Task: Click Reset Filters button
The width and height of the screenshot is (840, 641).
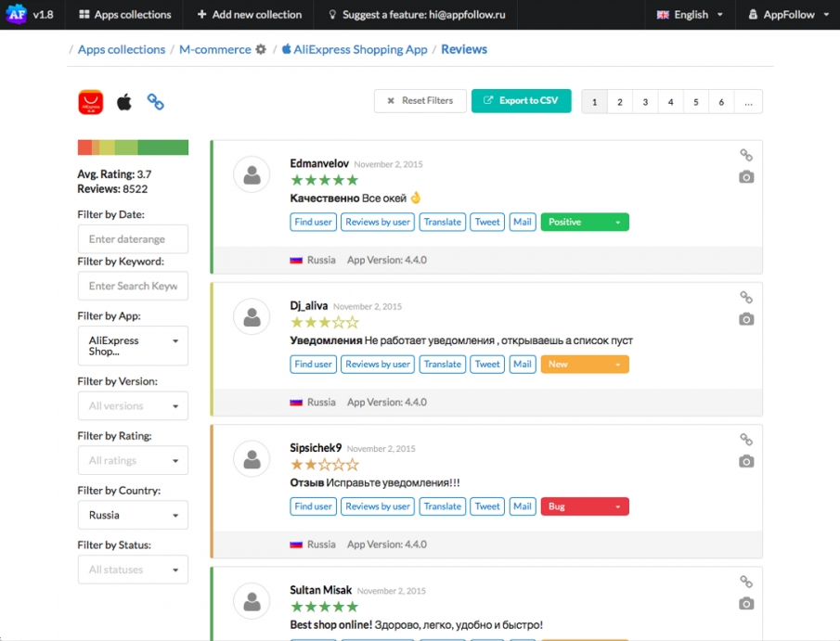Action: tap(420, 101)
